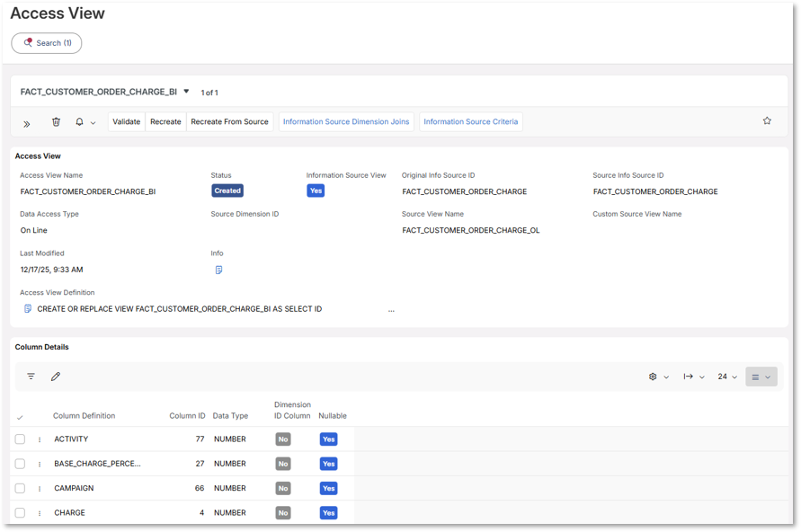Open Information Source Criteria link
801x532 pixels.
(470, 121)
